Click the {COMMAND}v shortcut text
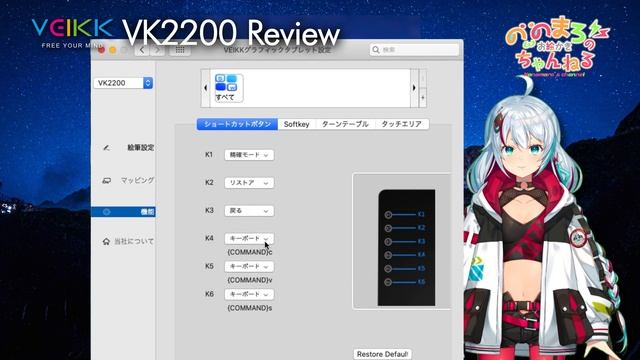Viewport: 640px width, 360px height. coord(250,280)
